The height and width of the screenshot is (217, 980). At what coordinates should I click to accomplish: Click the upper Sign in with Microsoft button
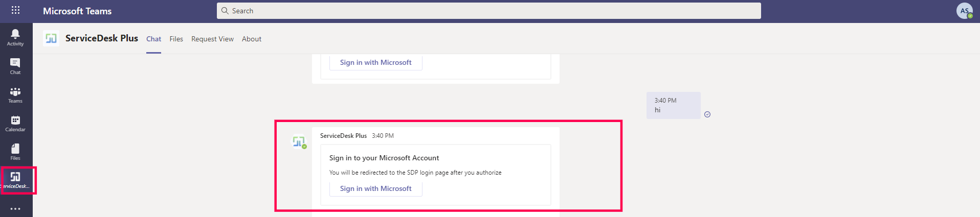[376, 62]
